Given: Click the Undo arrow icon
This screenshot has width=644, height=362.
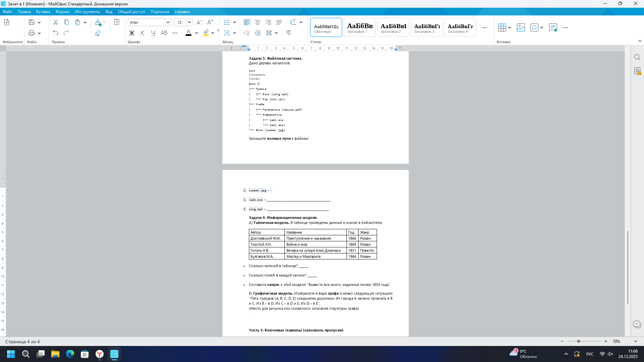Looking at the screenshot, I should click(x=56, y=33).
